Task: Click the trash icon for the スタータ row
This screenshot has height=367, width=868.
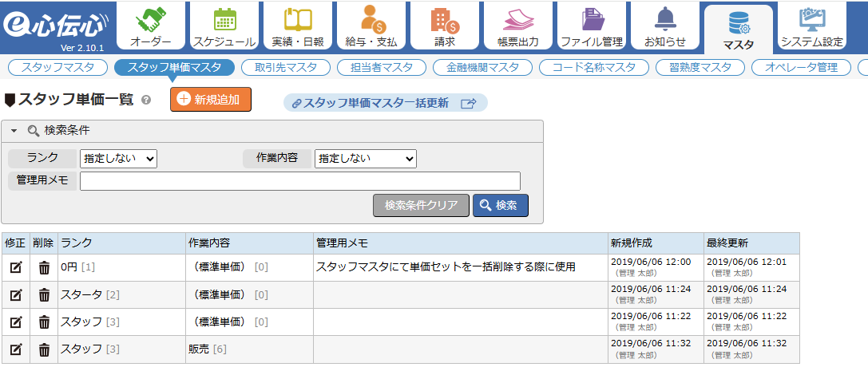Action: point(44,295)
